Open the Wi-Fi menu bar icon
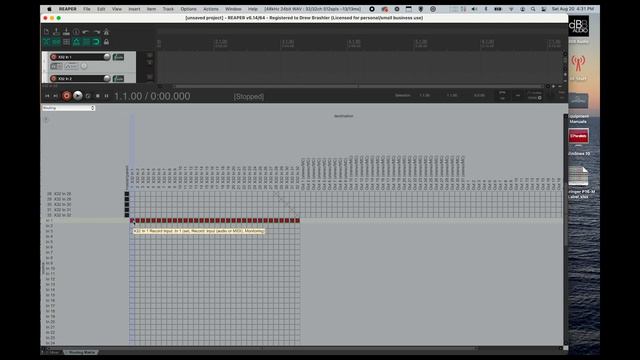The height and width of the screenshot is (360, 640). (511, 9)
